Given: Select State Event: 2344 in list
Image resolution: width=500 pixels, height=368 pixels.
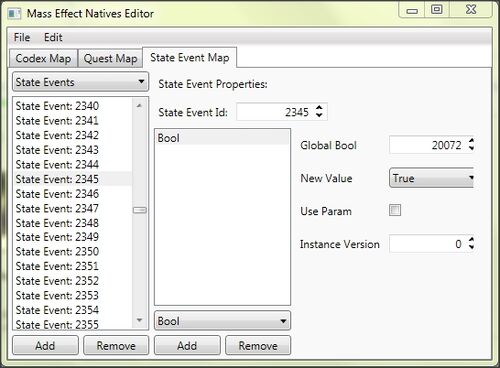Looking at the screenshot, I should 73,165.
